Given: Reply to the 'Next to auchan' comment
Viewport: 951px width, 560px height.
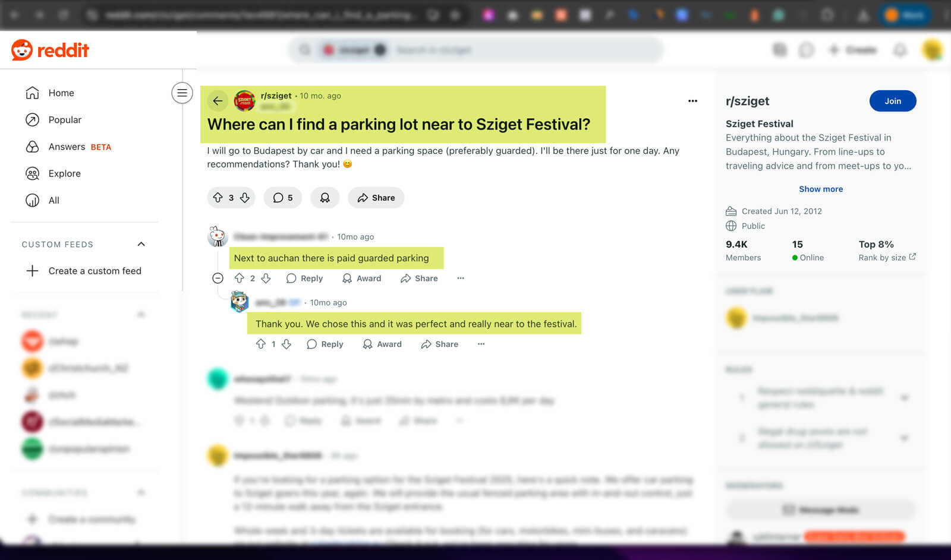Looking at the screenshot, I should click(x=304, y=278).
